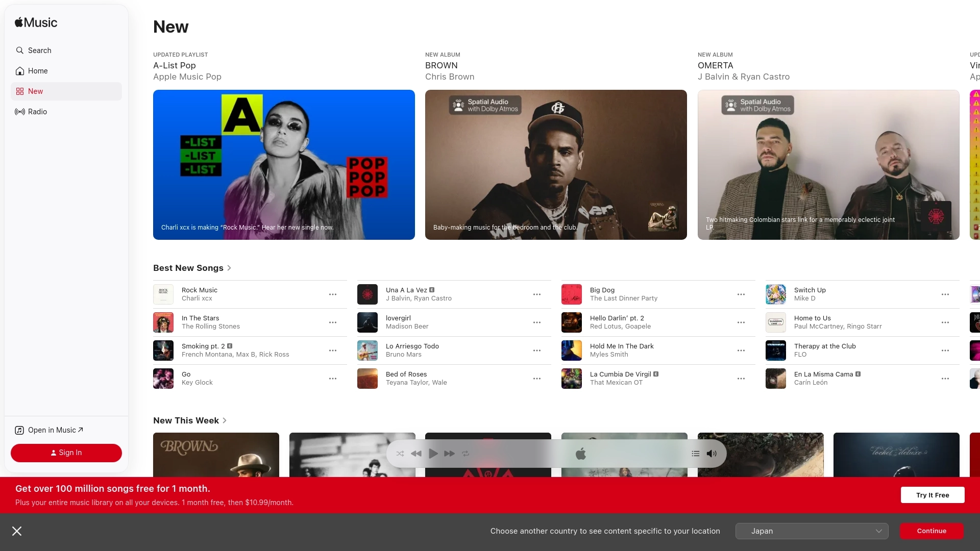
Task: Click The Last Dinner Party artist name
Action: 624,298
